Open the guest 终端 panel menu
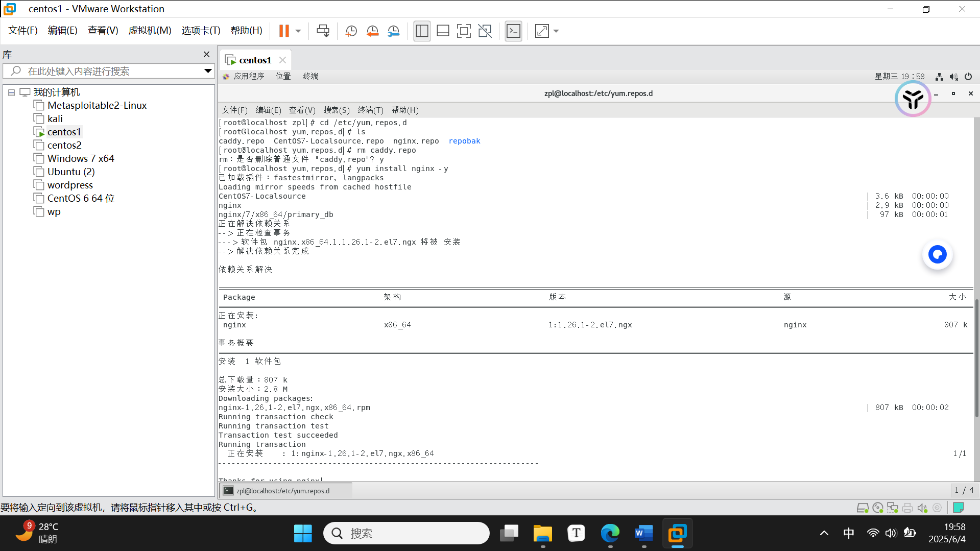 (x=310, y=76)
